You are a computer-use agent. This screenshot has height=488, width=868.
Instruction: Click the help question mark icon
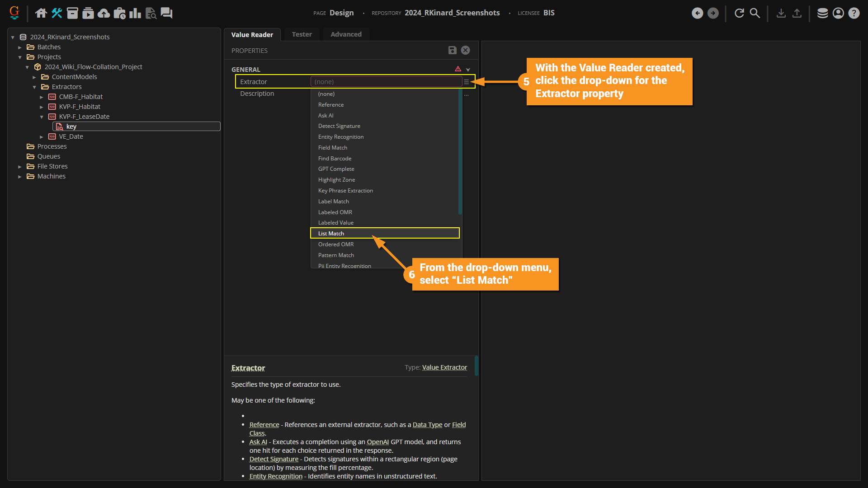[x=854, y=13]
